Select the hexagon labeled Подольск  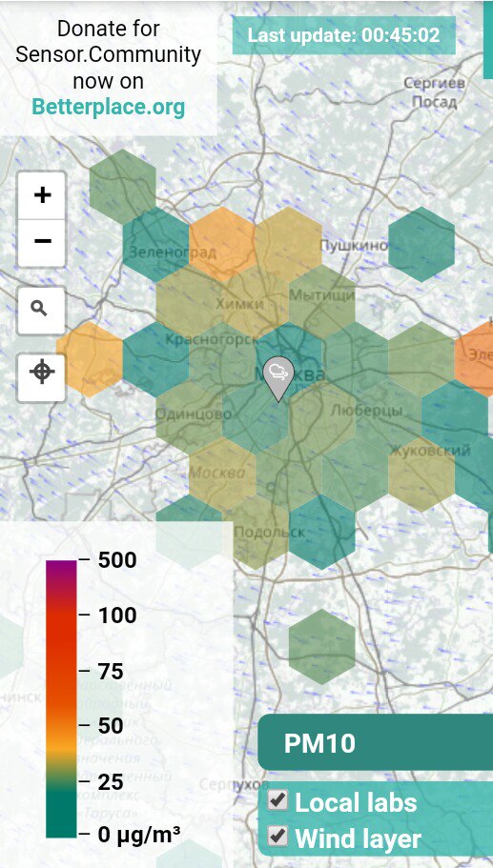click(256, 532)
